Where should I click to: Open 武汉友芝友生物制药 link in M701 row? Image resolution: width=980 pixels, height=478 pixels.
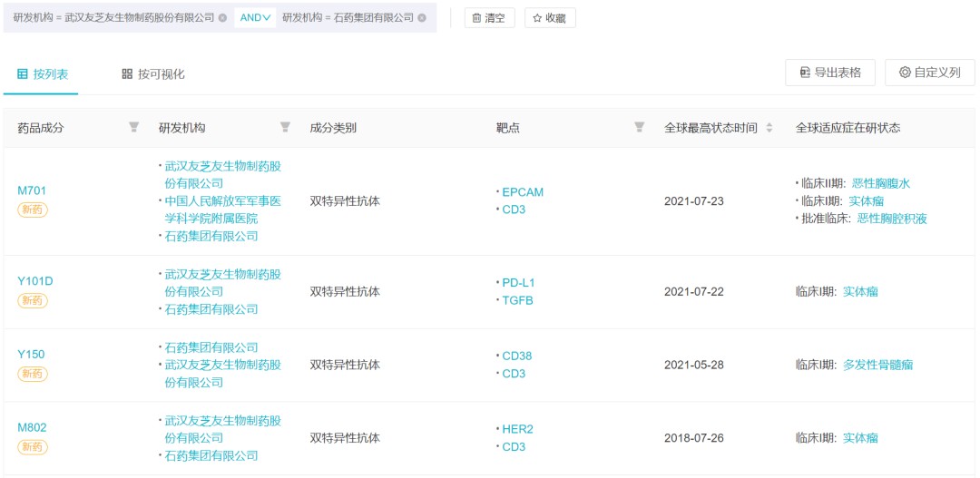click(x=222, y=175)
